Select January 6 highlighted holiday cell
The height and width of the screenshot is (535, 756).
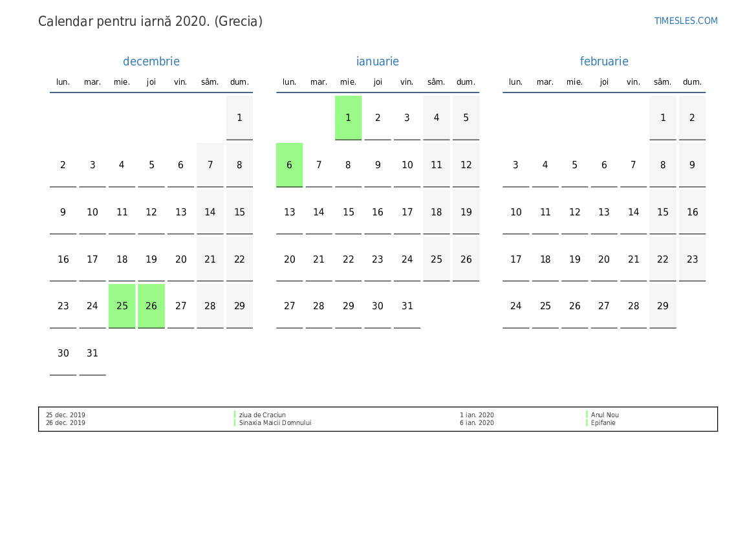(x=289, y=165)
